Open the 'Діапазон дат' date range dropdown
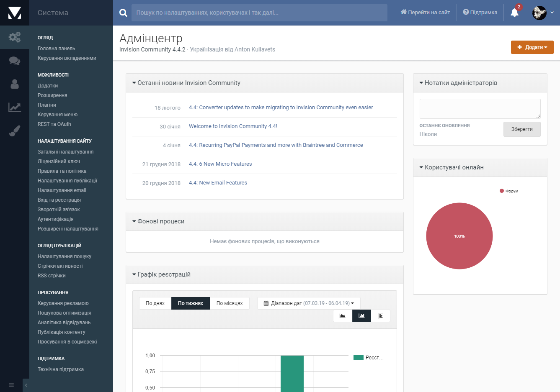The image size is (560, 392). coord(309,303)
